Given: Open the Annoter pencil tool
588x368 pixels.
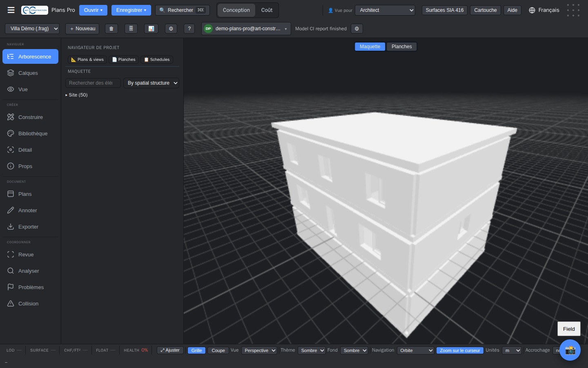Looking at the screenshot, I should tap(31, 210).
